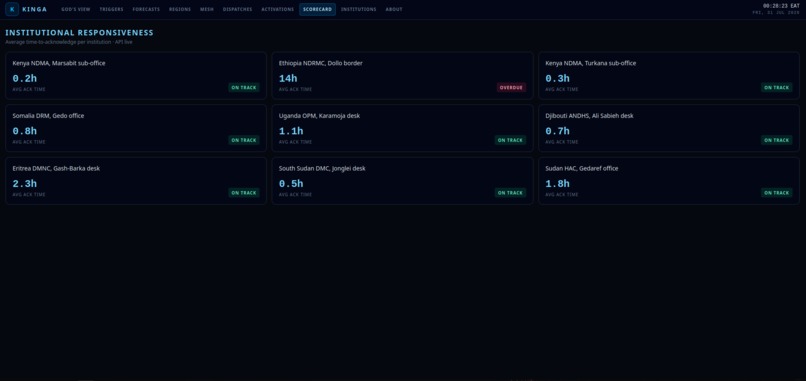The width and height of the screenshot is (806, 381).
Task: Click the Turkana sub-office On Track badge
Action: click(x=776, y=87)
